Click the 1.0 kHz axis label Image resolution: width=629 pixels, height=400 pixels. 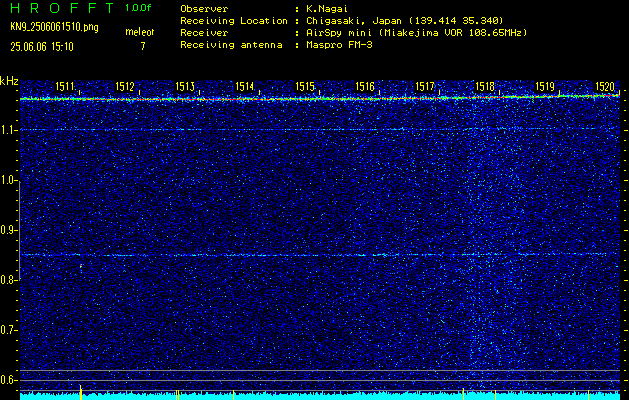[8, 180]
